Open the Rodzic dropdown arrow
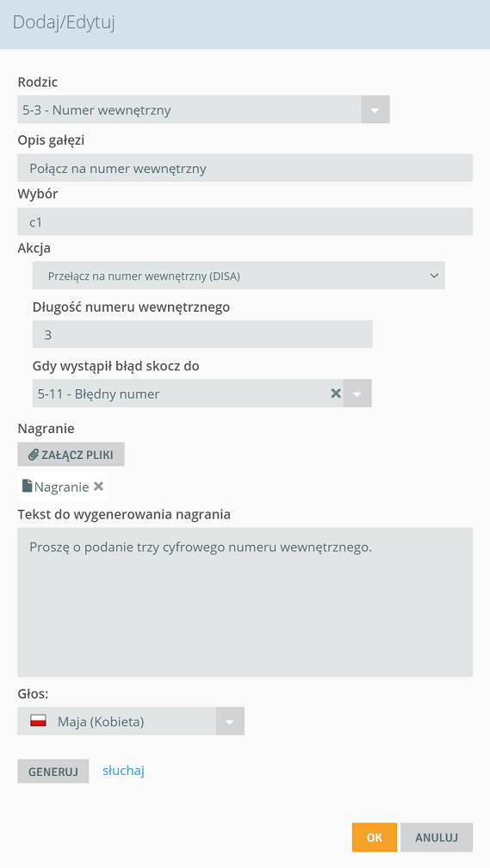 pyautogui.click(x=375, y=109)
